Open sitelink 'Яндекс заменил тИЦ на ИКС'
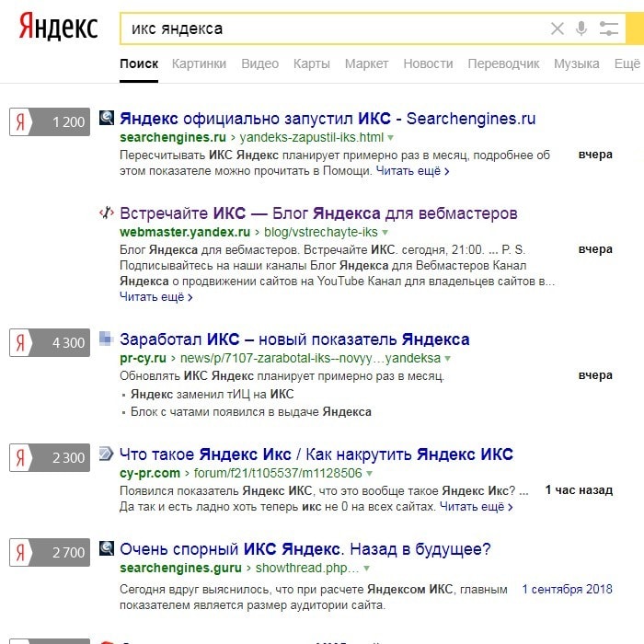 [212, 395]
